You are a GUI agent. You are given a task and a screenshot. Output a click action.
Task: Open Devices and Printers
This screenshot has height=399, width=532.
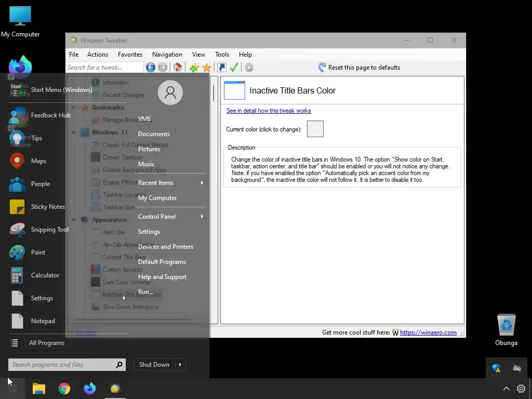(x=166, y=247)
